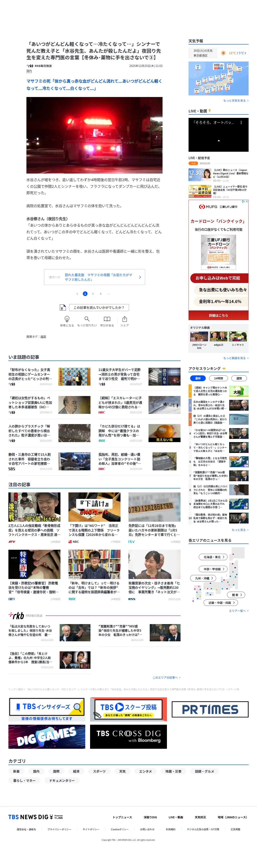Viewport: 257px width, 868px height.
Task: Click the magnifier 'もっと知りたい' reaction icon
Action: (87, 319)
